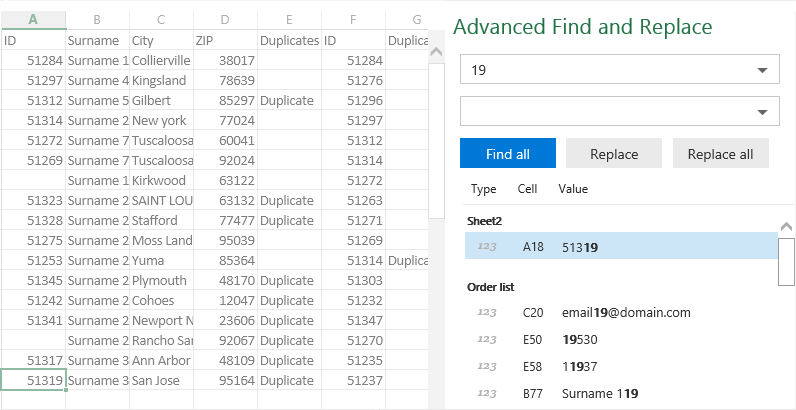Select column E header
The width and height of the screenshot is (796, 410).
(x=289, y=20)
